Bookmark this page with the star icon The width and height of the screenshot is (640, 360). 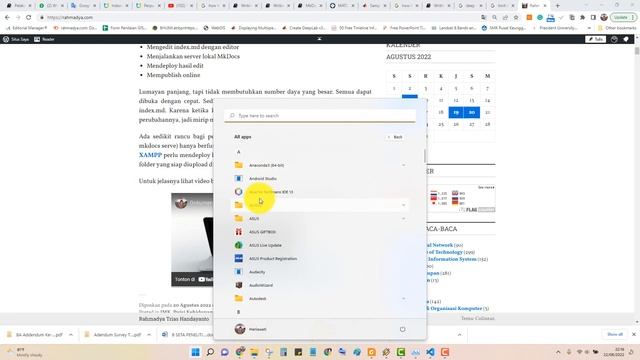point(516,18)
